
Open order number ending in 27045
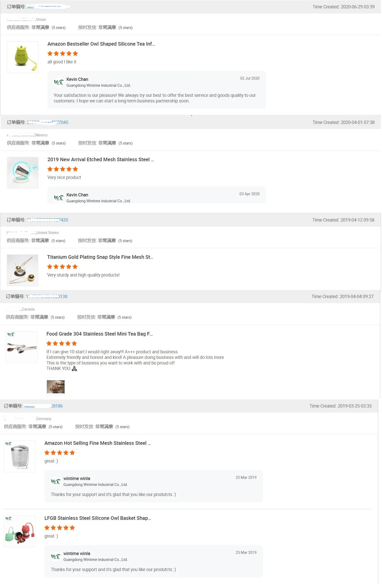pyautogui.click(x=48, y=122)
